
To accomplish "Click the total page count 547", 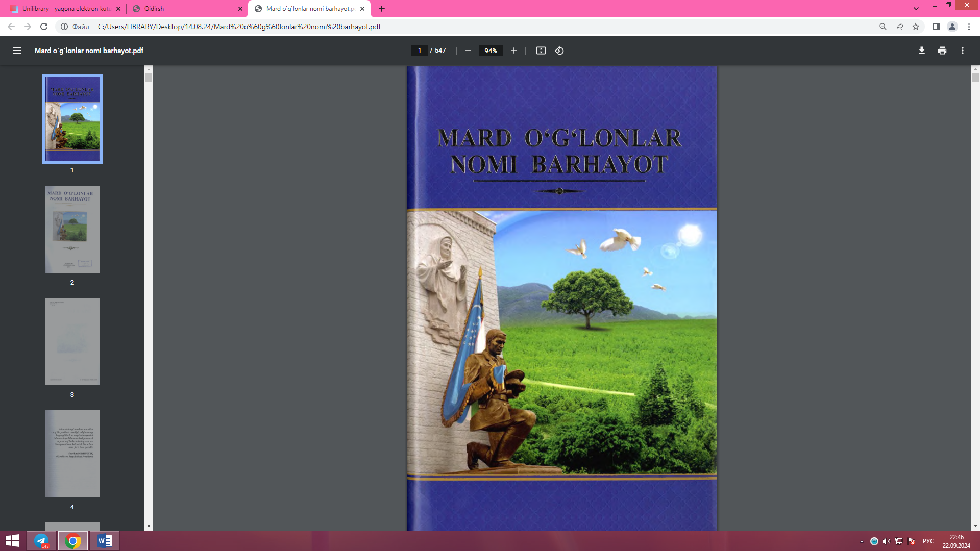I will [x=440, y=51].
